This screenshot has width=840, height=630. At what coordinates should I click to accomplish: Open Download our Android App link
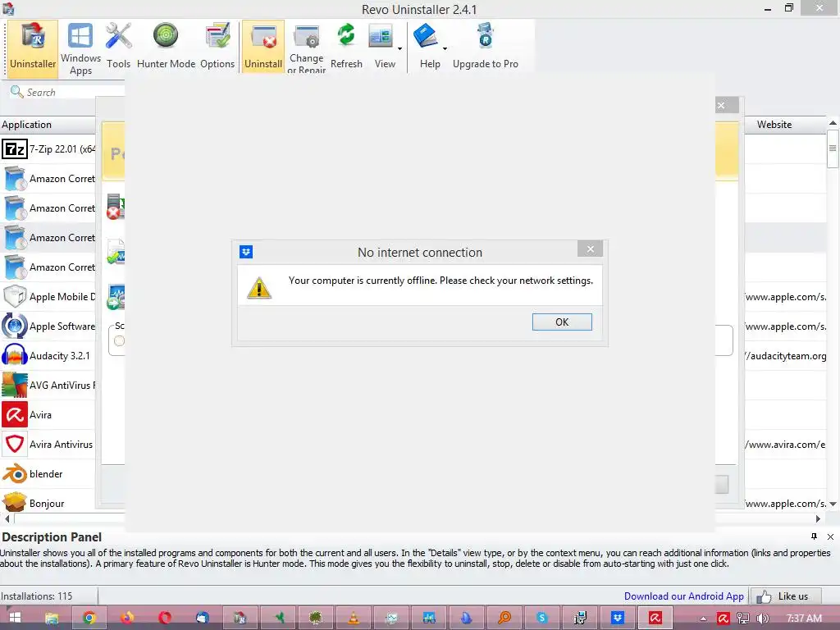pyautogui.click(x=683, y=596)
